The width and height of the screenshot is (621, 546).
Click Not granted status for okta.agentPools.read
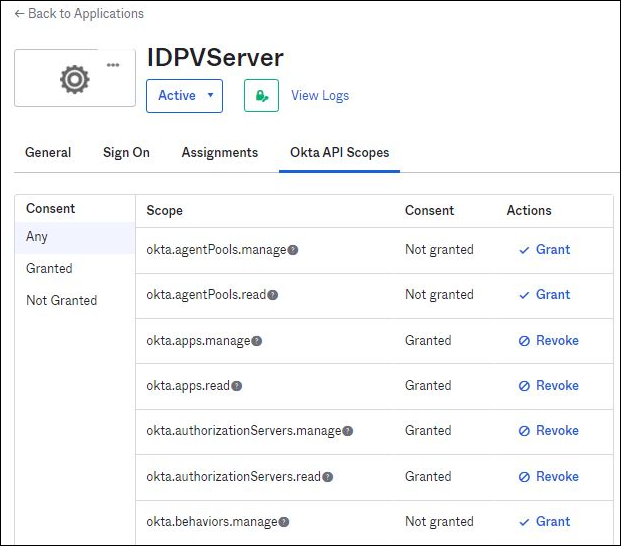click(439, 295)
